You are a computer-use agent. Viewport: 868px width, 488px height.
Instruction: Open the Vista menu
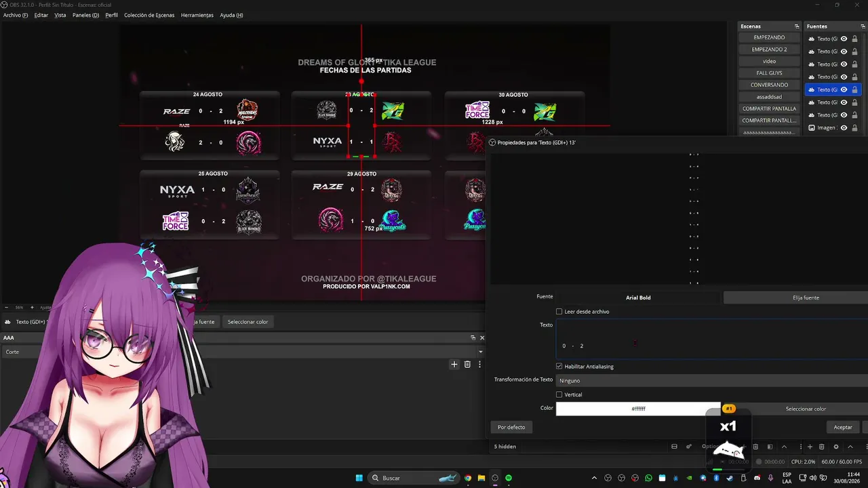(60, 15)
